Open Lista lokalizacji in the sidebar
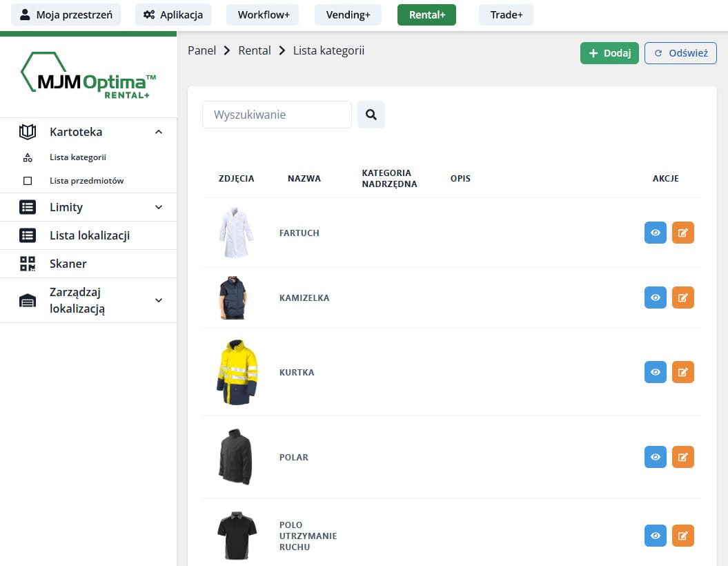This screenshot has width=728, height=566. point(88,235)
